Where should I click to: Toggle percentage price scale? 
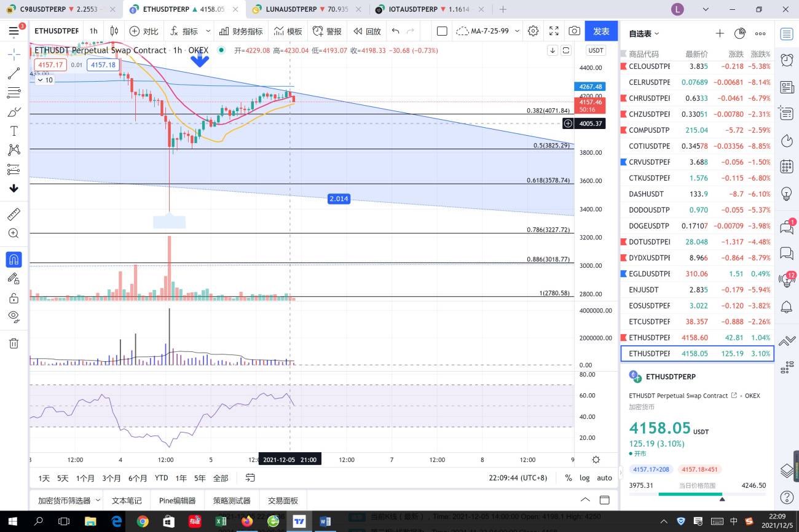569,478
